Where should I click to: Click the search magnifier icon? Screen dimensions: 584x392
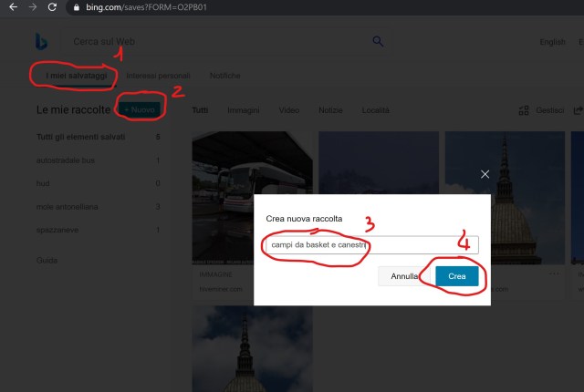coord(378,42)
